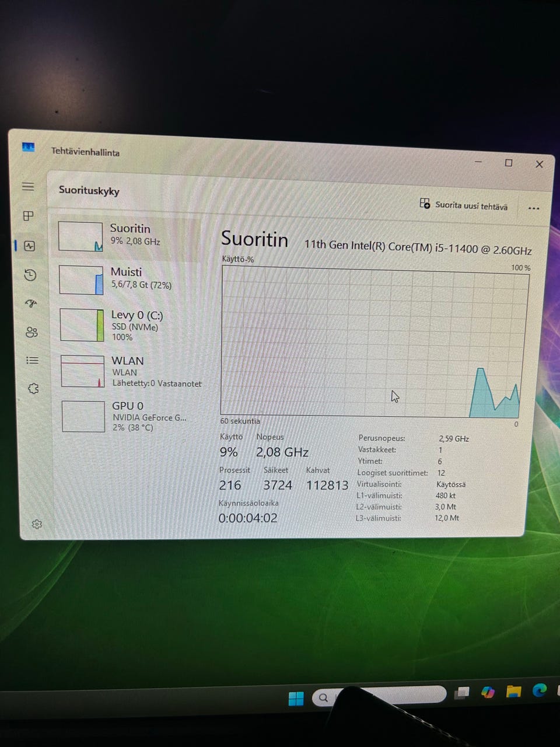Click the GPU 0 mini usage graph
Viewport: 560px width, 747px height.
coord(83,416)
